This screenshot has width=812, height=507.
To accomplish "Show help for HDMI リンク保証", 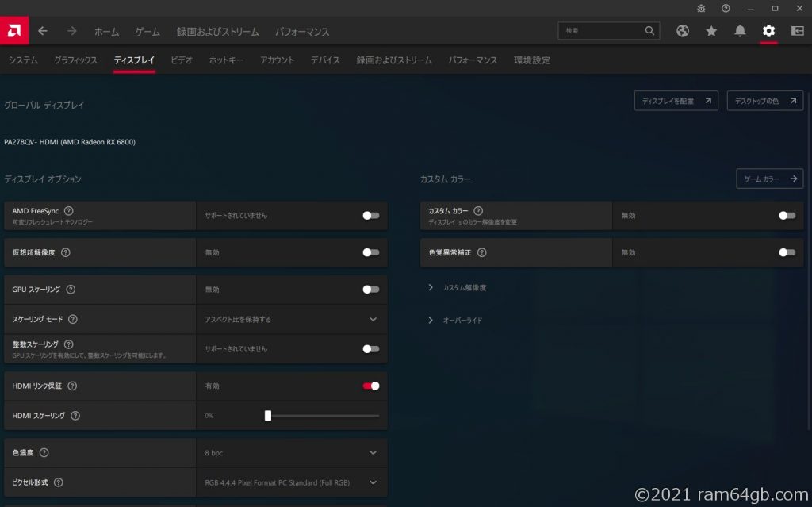I will click(x=72, y=386).
